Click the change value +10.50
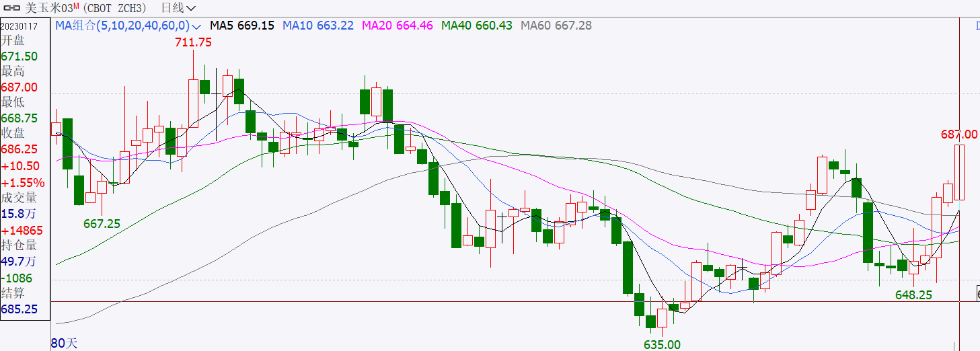The height and width of the screenshot is (351, 980). (20, 166)
